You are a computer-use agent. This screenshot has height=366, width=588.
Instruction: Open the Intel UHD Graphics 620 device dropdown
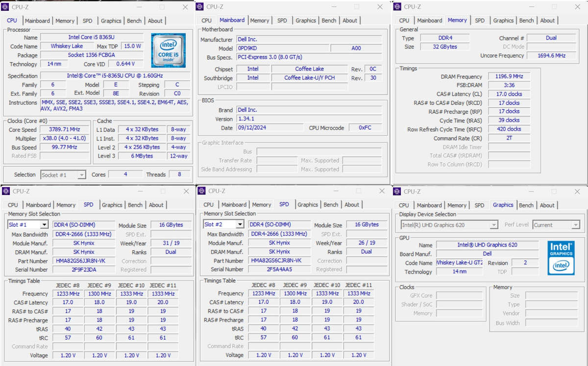[493, 225]
